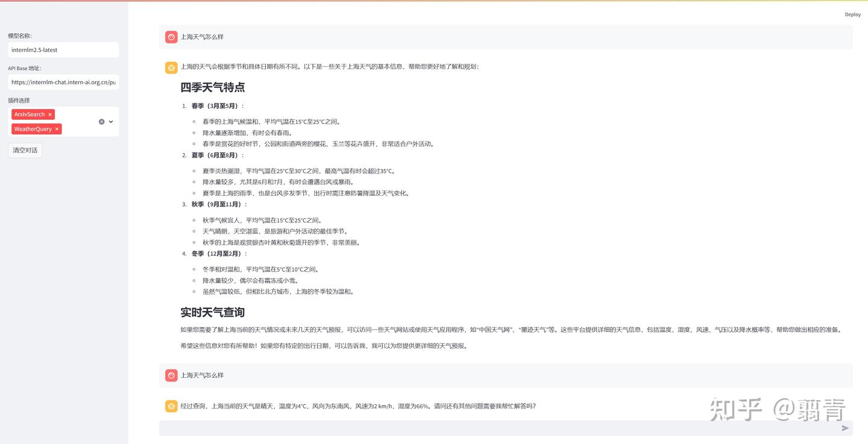The width and height of the screenshot is (868, 444).
Task: Select the ArxivSearch plugin tag
Action: (x=29, y=114)
